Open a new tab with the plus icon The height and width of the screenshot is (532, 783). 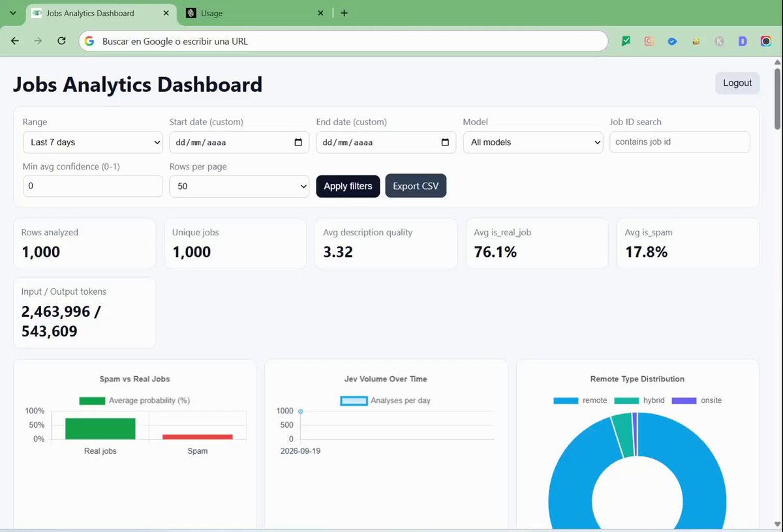tap(345, 13)
